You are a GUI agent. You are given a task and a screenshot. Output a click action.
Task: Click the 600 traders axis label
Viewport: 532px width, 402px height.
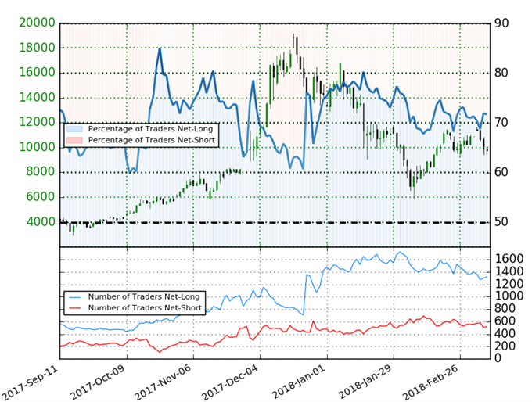[x=505, y=321]
